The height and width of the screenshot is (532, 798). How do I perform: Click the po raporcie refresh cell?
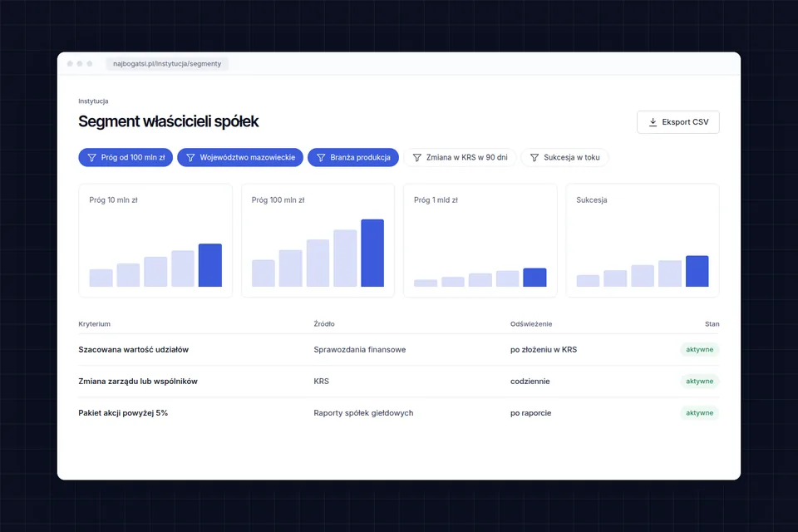[531, 413]
